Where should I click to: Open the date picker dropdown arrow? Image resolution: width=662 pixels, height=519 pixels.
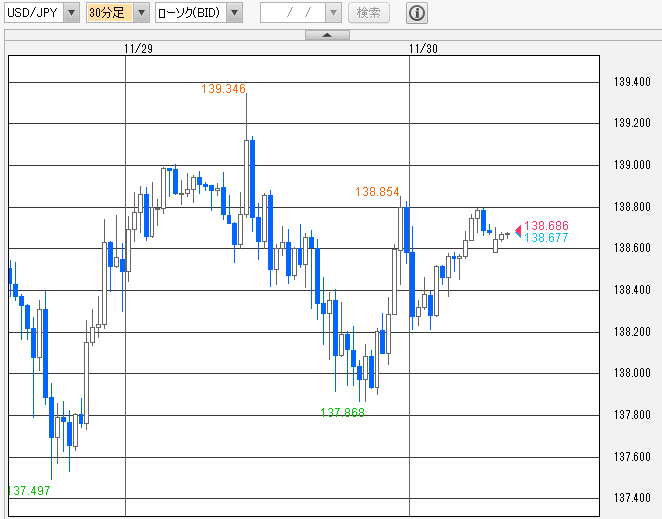pyautogui.click(x=333, y=13)
